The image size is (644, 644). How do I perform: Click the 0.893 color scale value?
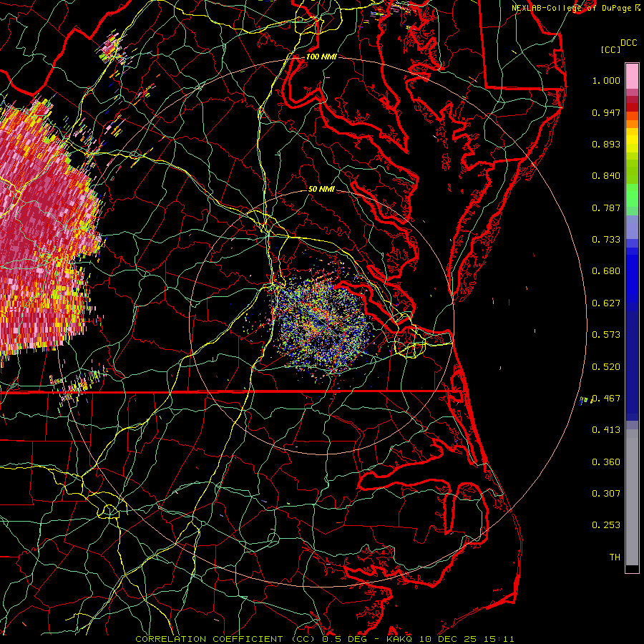click(x=606, y=144)
